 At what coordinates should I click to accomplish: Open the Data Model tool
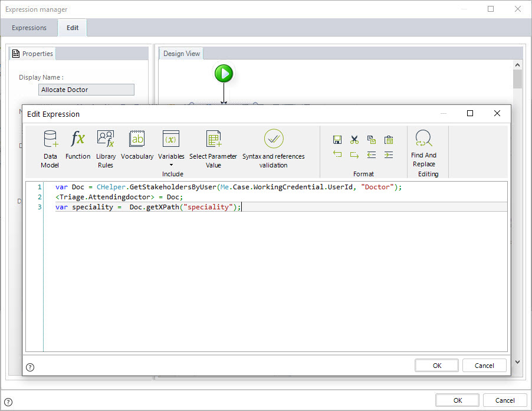pos(50,149)
